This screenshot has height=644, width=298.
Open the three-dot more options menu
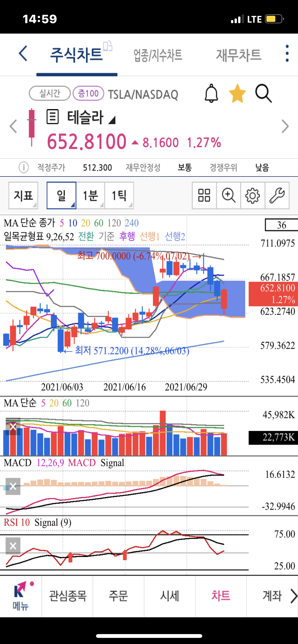287,53
